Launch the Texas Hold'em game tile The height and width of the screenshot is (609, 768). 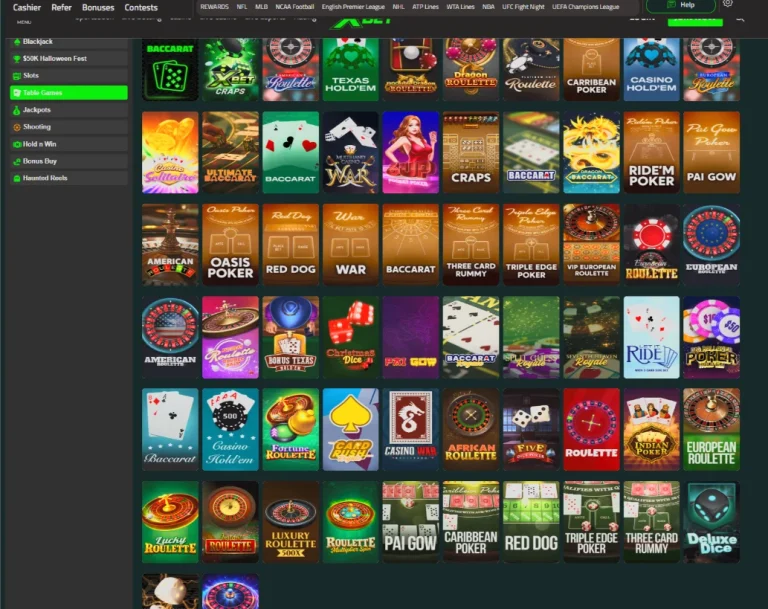351,69
